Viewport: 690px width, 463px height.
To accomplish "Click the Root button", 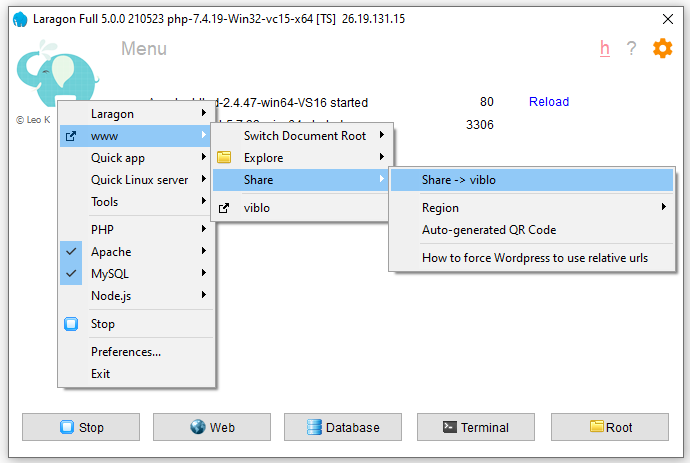I will [610, 427].
